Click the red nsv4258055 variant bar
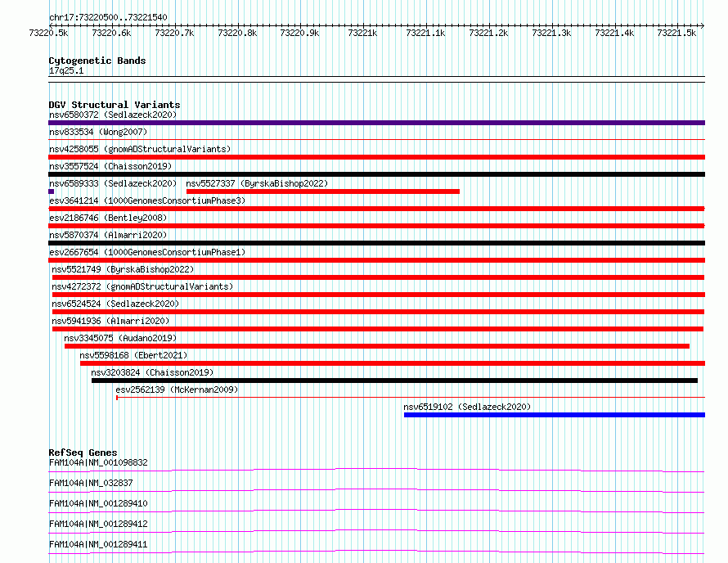 pyautogui.click(x=376, y=157)
